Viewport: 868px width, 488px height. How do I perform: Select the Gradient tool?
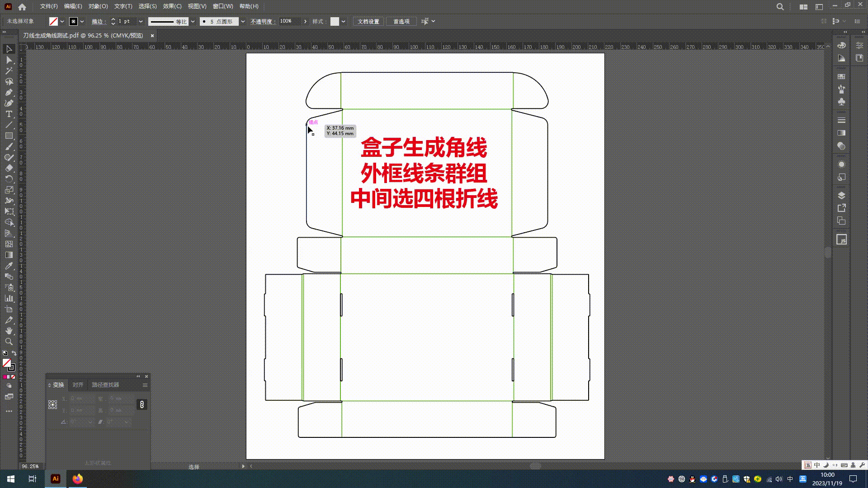click(x=9, y=255)
